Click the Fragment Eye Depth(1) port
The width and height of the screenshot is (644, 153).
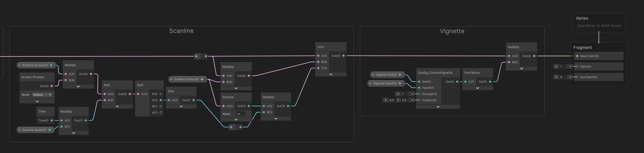(577, 77)
